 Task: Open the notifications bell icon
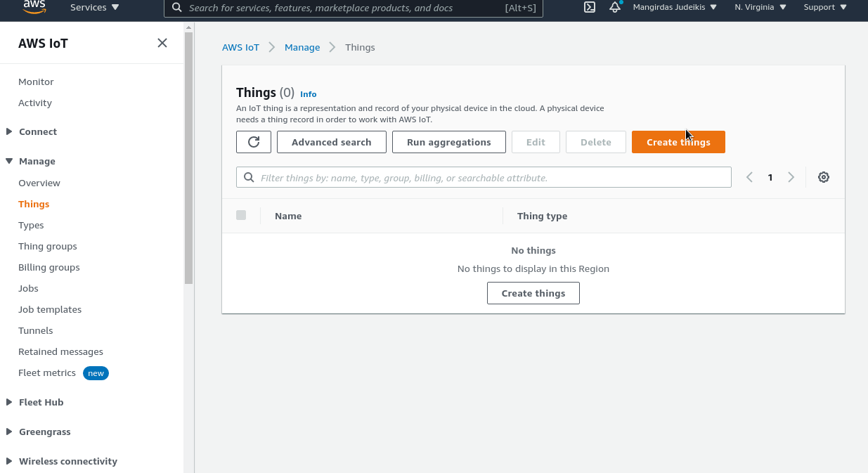615,8
